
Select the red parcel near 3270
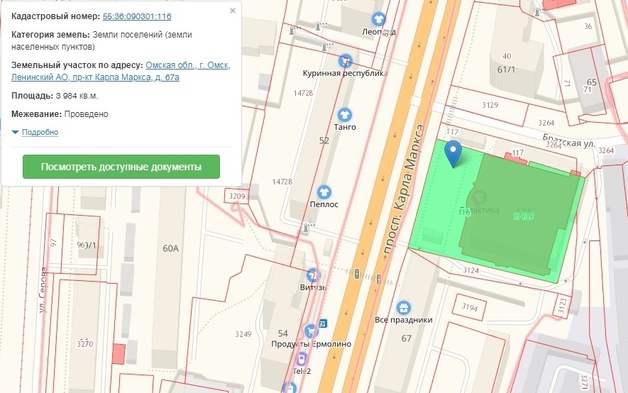point(119,354)
